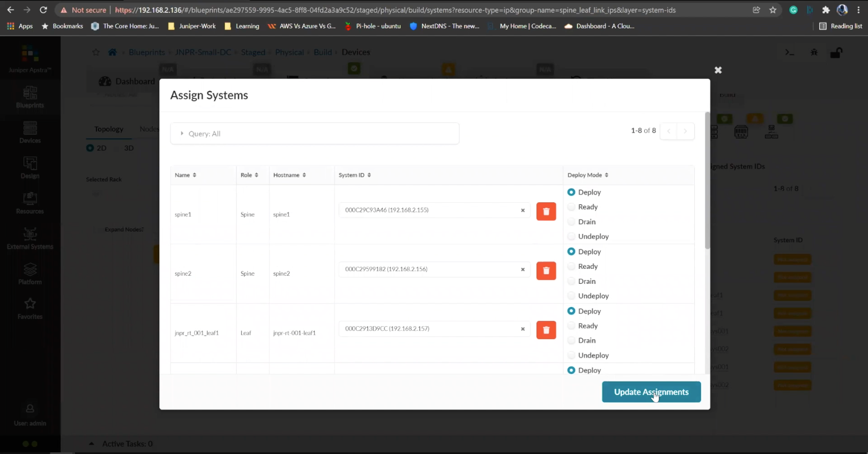Open Favorites in Apstra sidebar
Screen dimensions: 868x454
(x=30, y=309)
